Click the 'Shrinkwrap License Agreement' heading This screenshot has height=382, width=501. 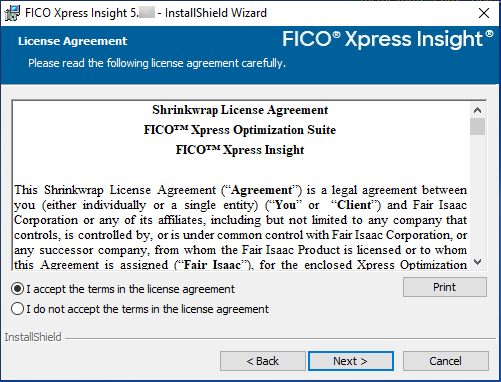coord(240,110)
